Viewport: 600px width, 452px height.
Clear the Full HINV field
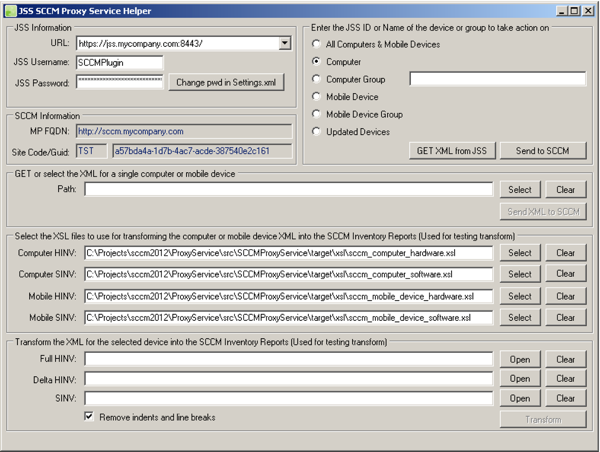coord(566,359)
